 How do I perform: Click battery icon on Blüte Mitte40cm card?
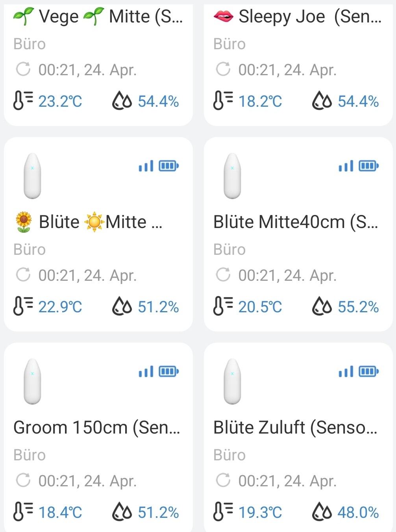pyautogui.click(x=368, y=166)
